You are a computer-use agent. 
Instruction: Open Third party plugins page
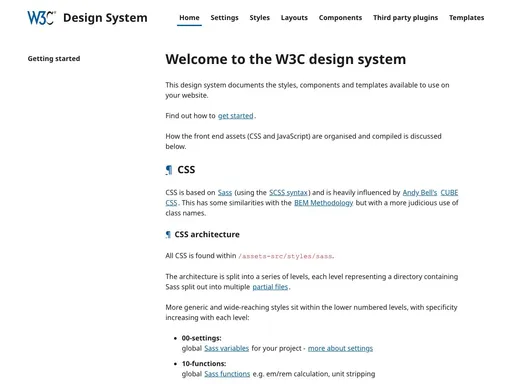[405, 18]
